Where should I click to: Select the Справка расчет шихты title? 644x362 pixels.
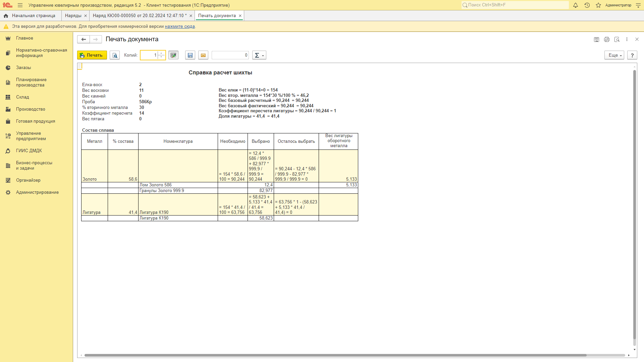pyautogui.click(x=220, y=73)
